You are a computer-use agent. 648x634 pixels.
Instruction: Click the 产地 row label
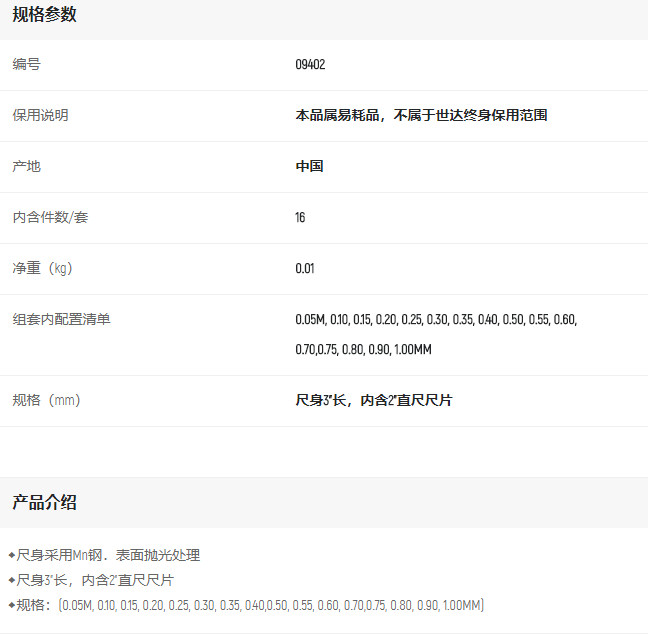[26, 167]
